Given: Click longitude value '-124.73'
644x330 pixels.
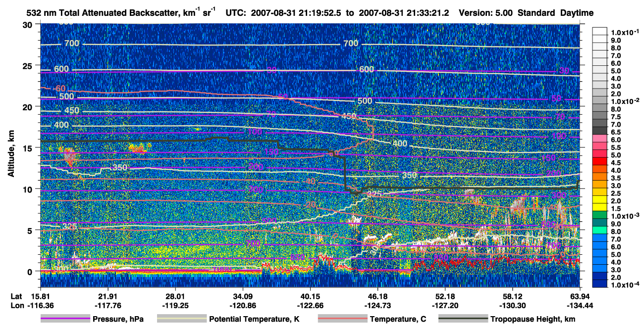Looking at the screenshot, I should (x=377, y=306).
